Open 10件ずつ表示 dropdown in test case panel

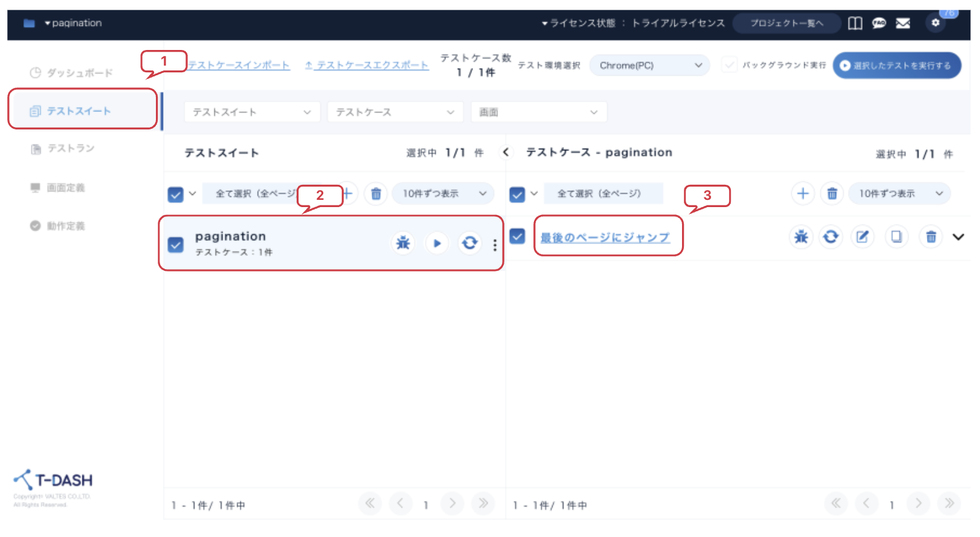point(899,193)
